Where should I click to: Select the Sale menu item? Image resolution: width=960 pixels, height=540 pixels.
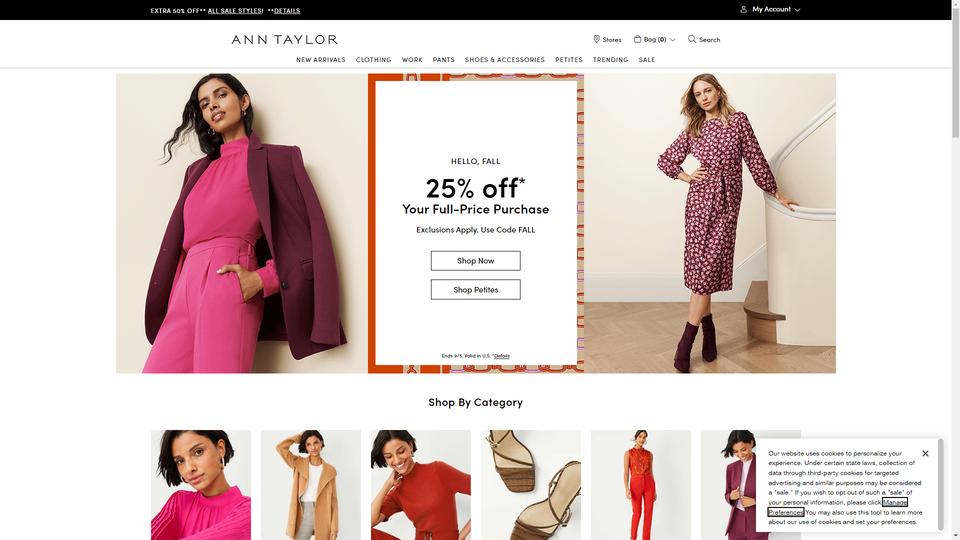[x=647, y=60]
